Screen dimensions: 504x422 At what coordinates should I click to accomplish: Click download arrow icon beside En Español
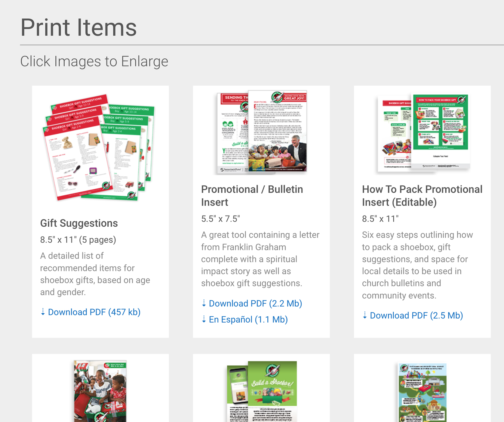[204, 319]
